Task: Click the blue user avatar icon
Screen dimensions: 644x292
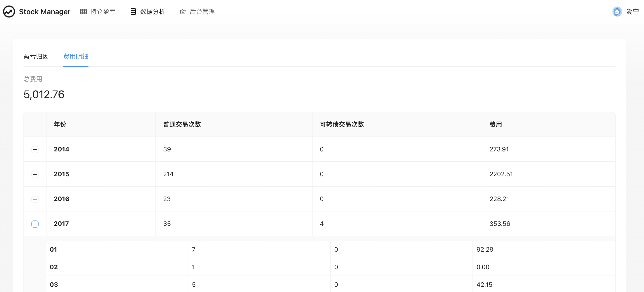Action: tap(617, 12)
